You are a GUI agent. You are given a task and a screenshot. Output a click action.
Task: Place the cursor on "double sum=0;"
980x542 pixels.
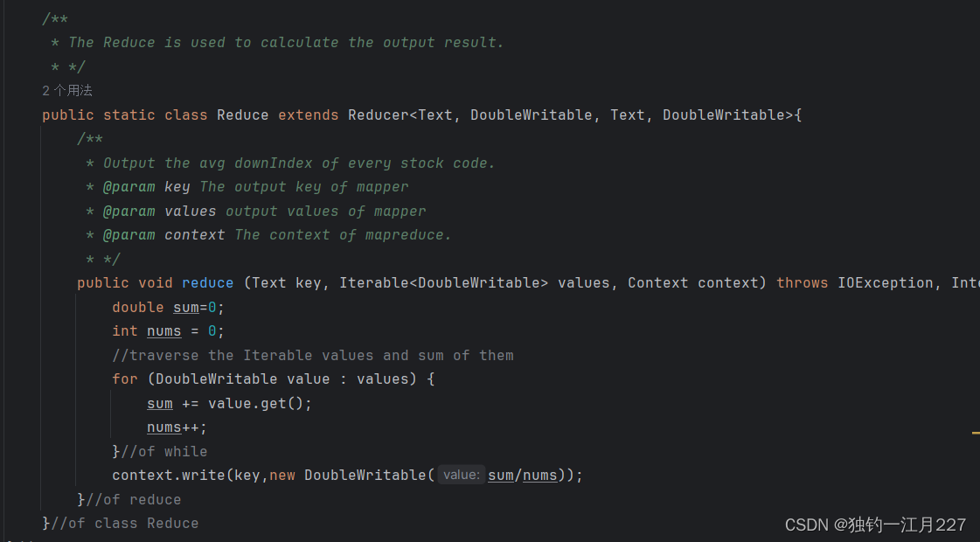pos(168,308)
